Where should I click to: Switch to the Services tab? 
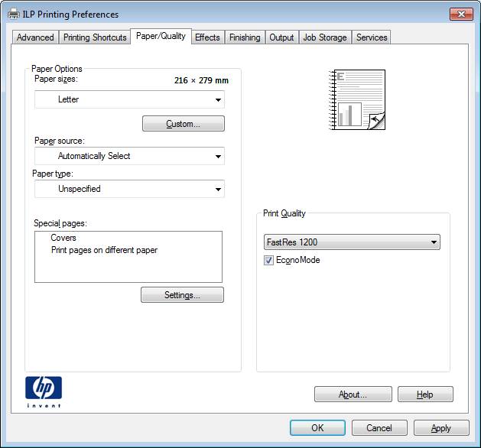pos(372,37)
